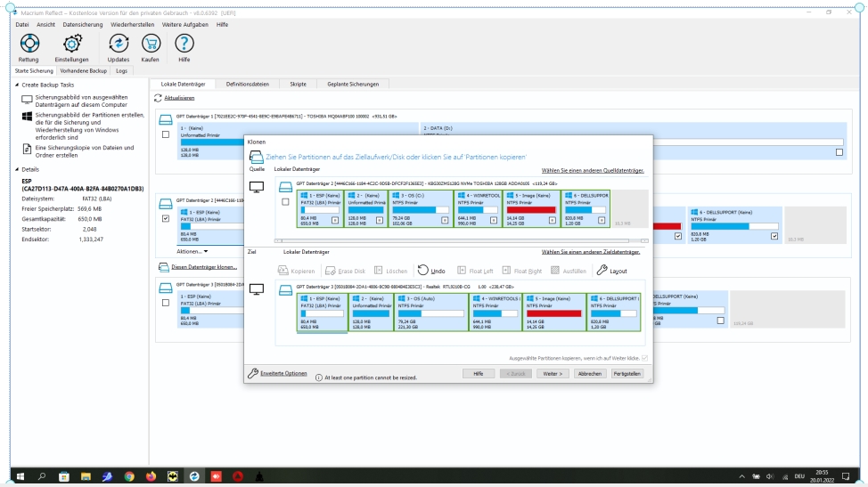868x487 pixels.
Task: Toggle Datenträger 3 checkbox in main window
Action: (166, 303)
